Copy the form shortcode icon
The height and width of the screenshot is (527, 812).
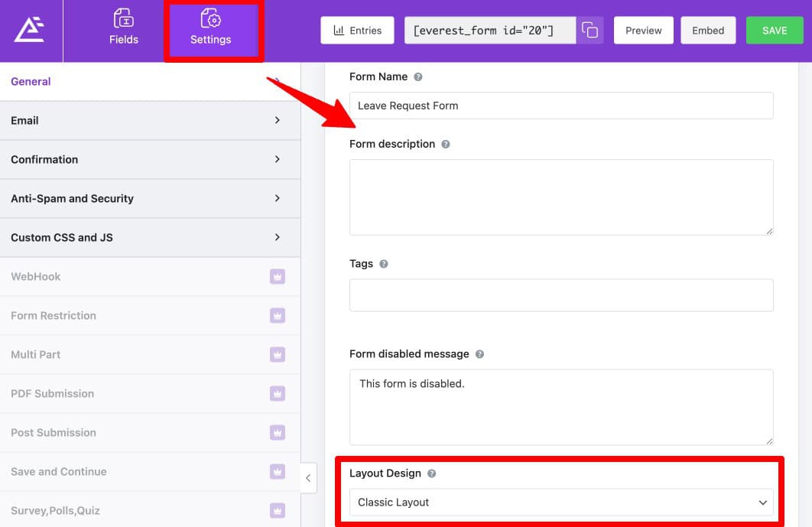point(590,31)
